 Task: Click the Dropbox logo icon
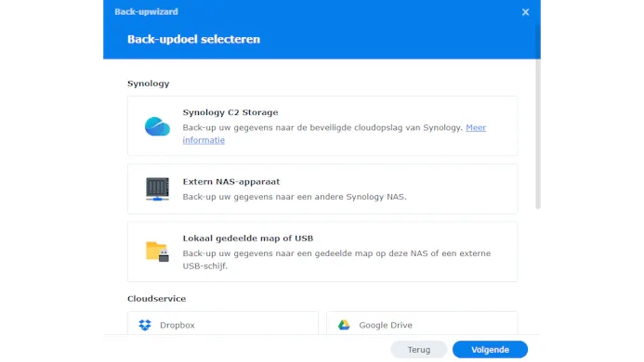145,325
